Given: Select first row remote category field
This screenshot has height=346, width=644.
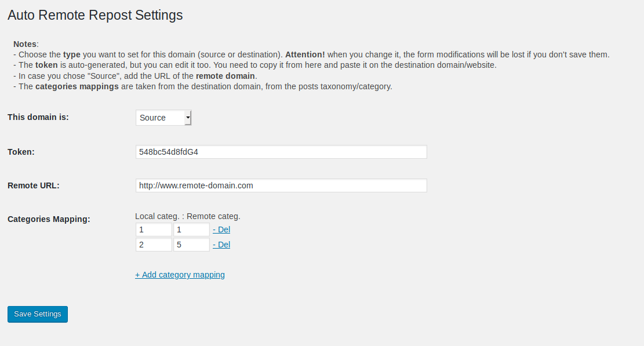Looking at the screenshot, I should pos(191,230).
